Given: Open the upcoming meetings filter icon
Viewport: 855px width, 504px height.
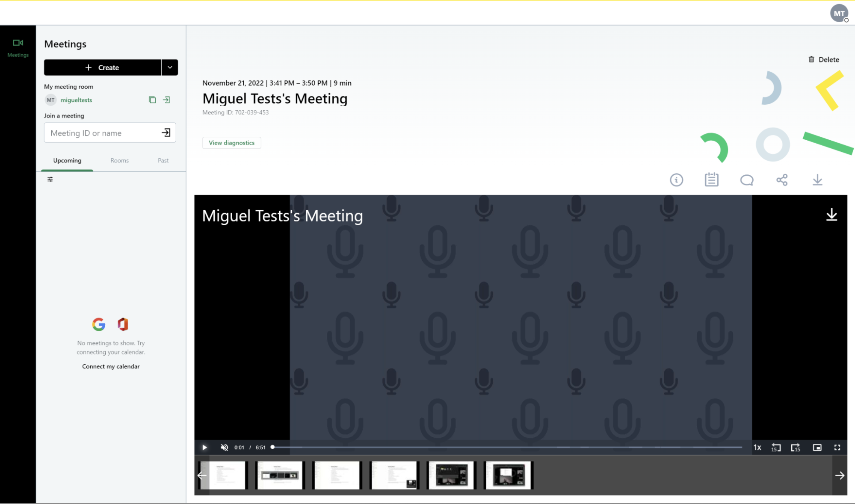Looking at the screenshot, I should 50,180.
